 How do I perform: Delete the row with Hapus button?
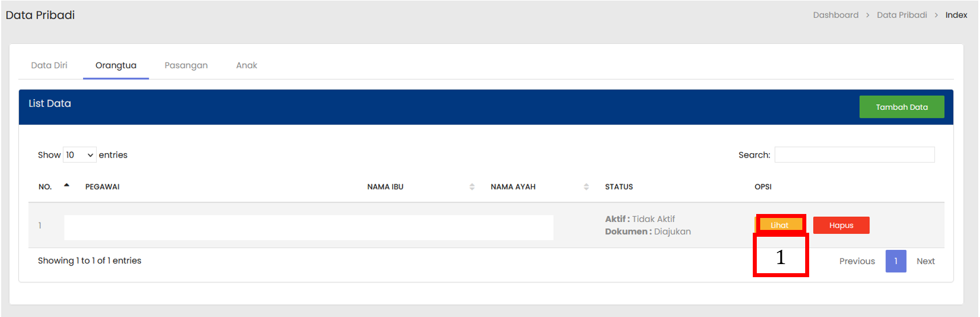pos(840,225)
